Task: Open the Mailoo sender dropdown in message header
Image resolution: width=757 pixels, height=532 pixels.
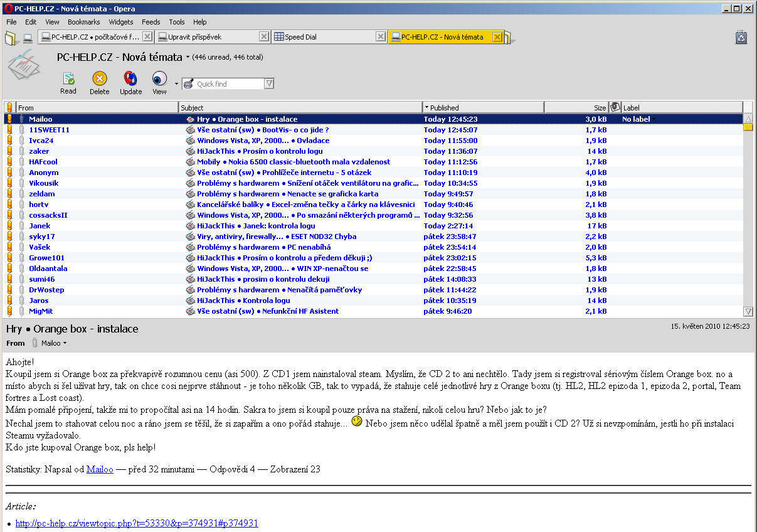Action: pyautogui.click(x=65, y=343)
